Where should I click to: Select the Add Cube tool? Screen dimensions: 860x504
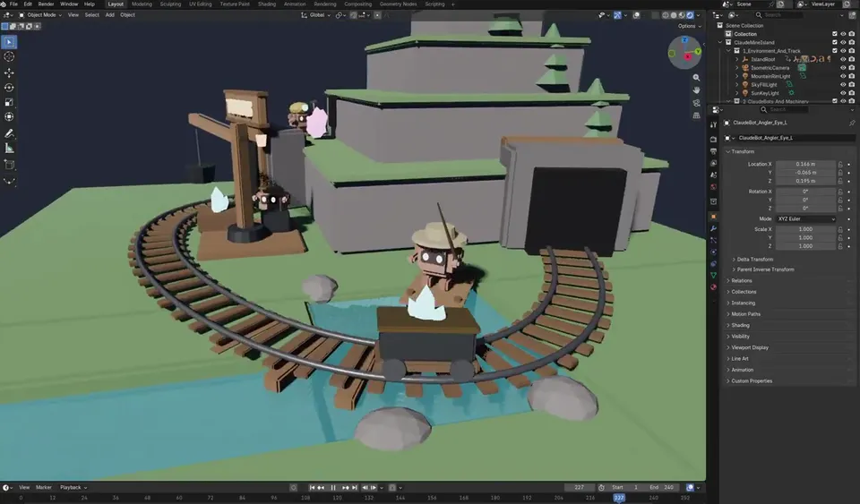pyautogui.click(x=9, y=165)
